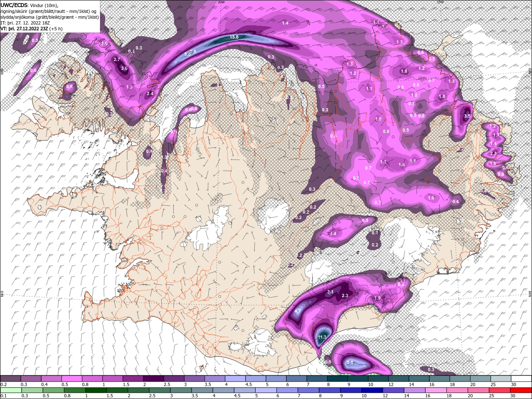Select the dark purple 2 swatch in the snow legend
The height and width of the screenshot is (399, 532).
point(153,379)
